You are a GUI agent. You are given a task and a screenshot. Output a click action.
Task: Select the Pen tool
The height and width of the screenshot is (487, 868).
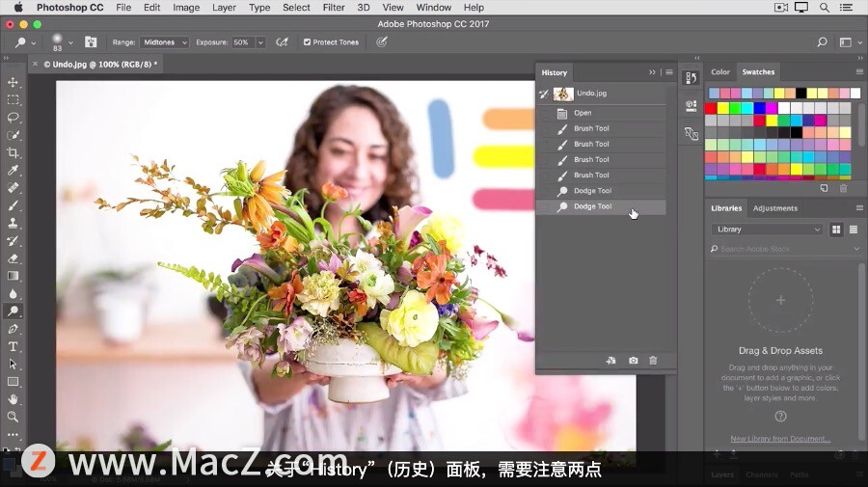tap(13, 329)
